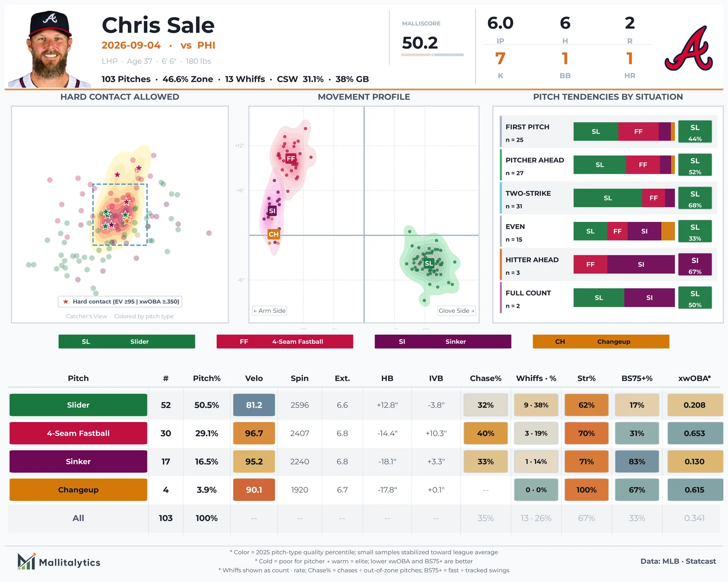
Task: Select the Slider legend bar
Action: pos(126,341)
